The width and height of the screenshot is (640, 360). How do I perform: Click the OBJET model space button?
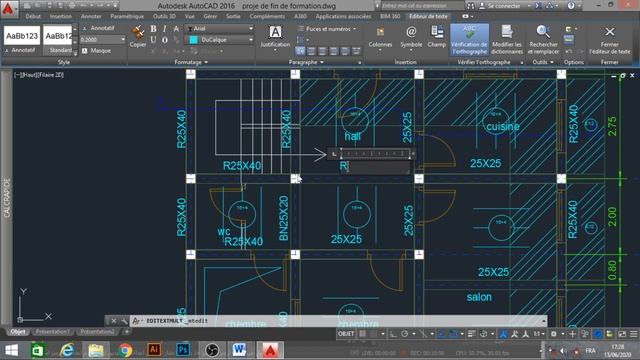[346, 334]
